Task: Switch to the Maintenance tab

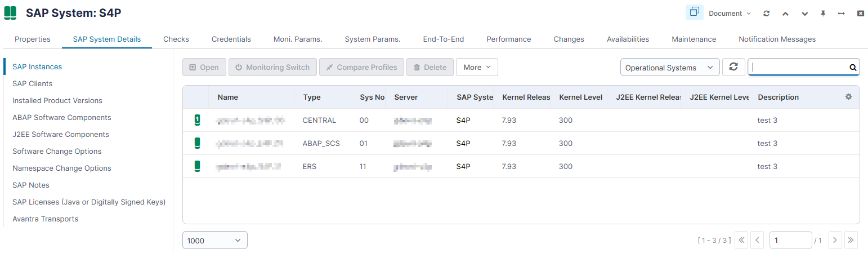Action: pos(693,39)
